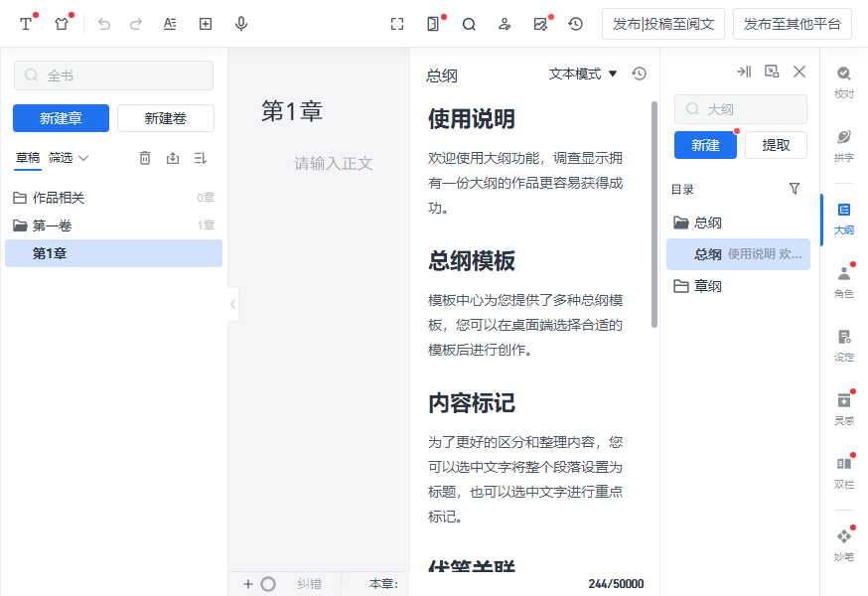Click the 请输入正文 body text area
The image size is (868, 596).
pos(333,163)
